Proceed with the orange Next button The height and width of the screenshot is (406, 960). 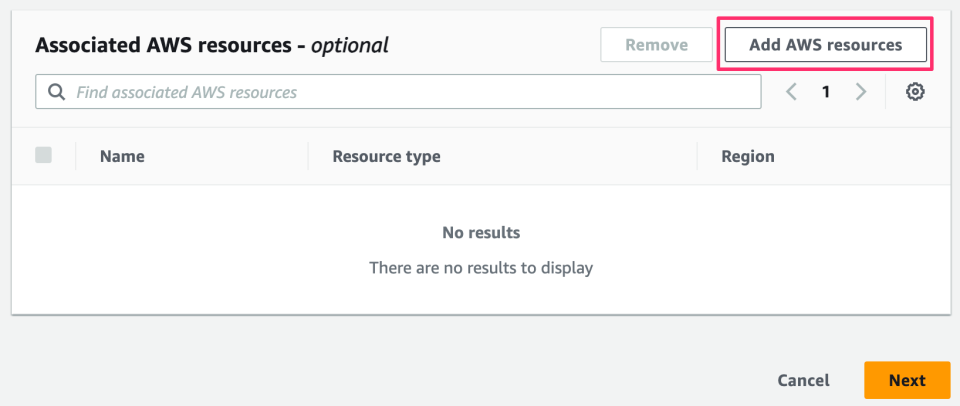(907, 380)
